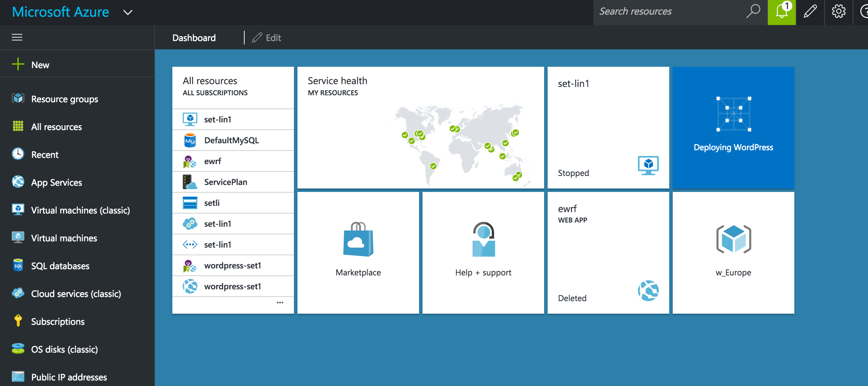
Task: Click the settings gear icon
Action: coord(838,12)
